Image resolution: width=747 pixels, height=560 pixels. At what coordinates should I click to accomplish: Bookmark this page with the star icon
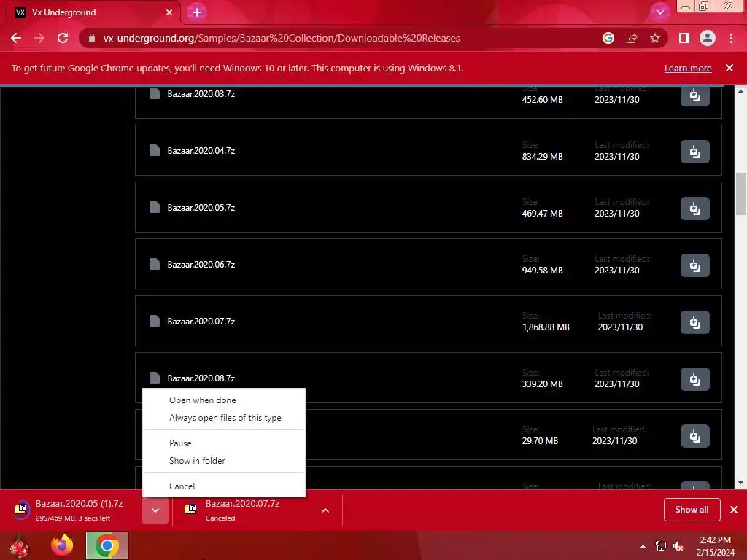[x=655, y=38]
